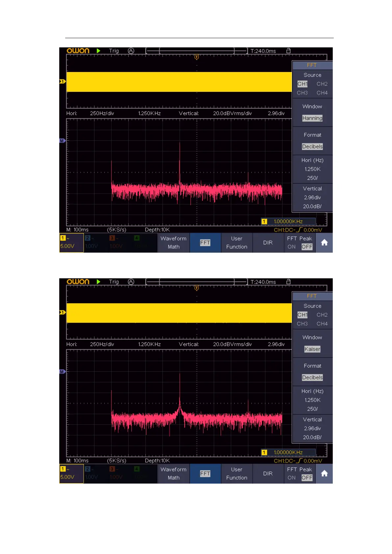Click the Auto trigger (A) icon, Kaiser screen
This screenshot has width=392, height=554.
click(x=131, y=282)
